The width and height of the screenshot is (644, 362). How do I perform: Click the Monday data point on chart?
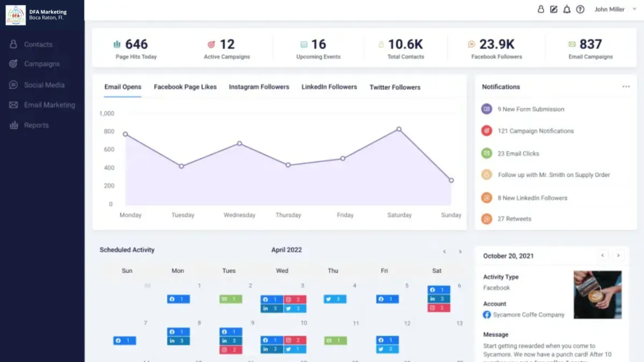coord(126,134)
